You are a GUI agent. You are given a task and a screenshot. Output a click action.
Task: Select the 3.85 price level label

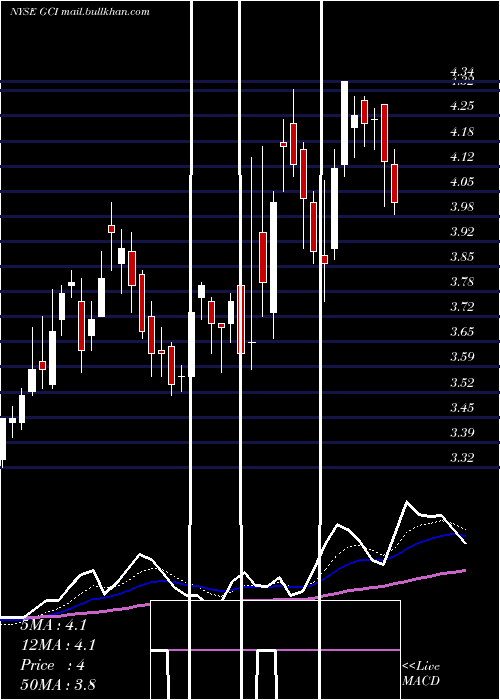click(x=462, y=257)
